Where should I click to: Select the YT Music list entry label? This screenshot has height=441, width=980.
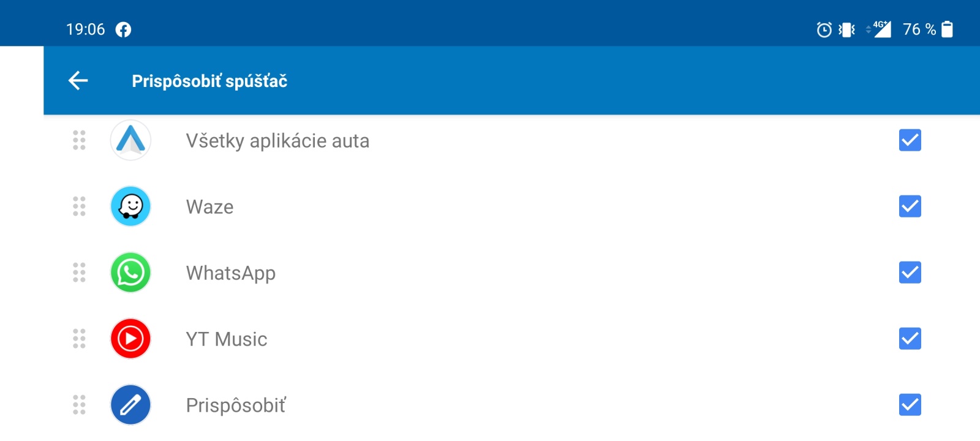tap(227, 339)
